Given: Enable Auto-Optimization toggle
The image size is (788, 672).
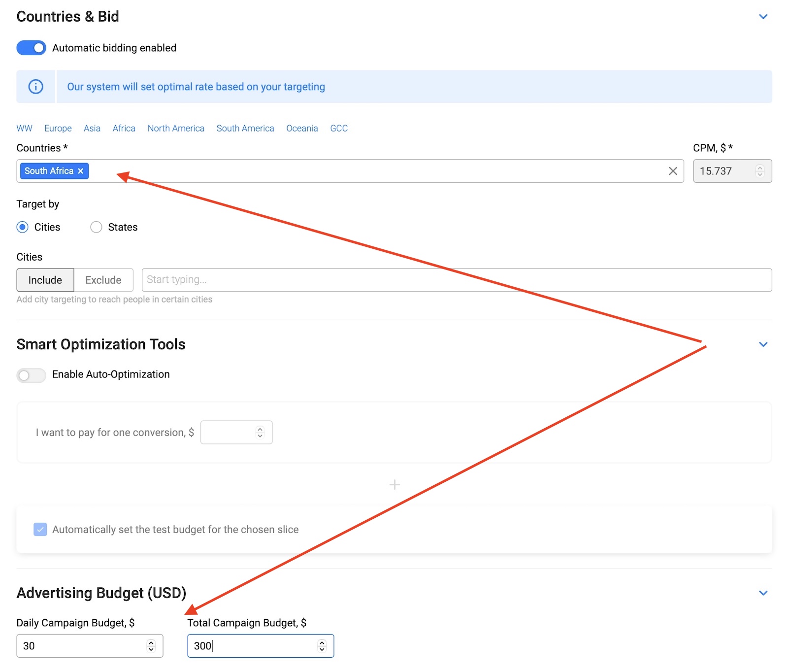Looking at the screenshot, I should coord(32,375).
